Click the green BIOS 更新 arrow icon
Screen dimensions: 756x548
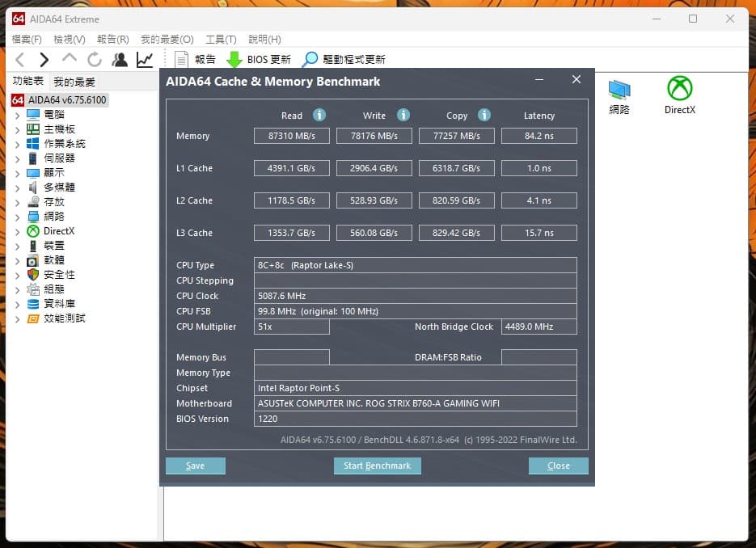click(x=234, y=60)
